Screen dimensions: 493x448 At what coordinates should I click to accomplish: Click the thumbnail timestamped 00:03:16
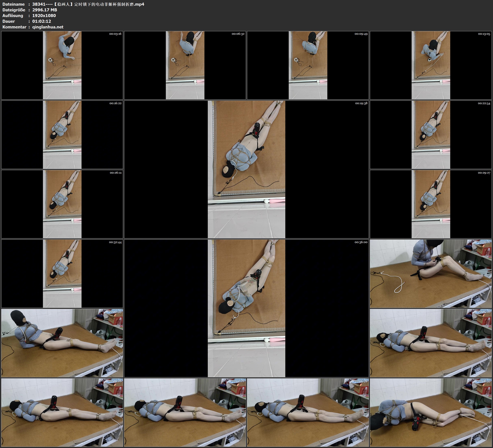(62, 65)
